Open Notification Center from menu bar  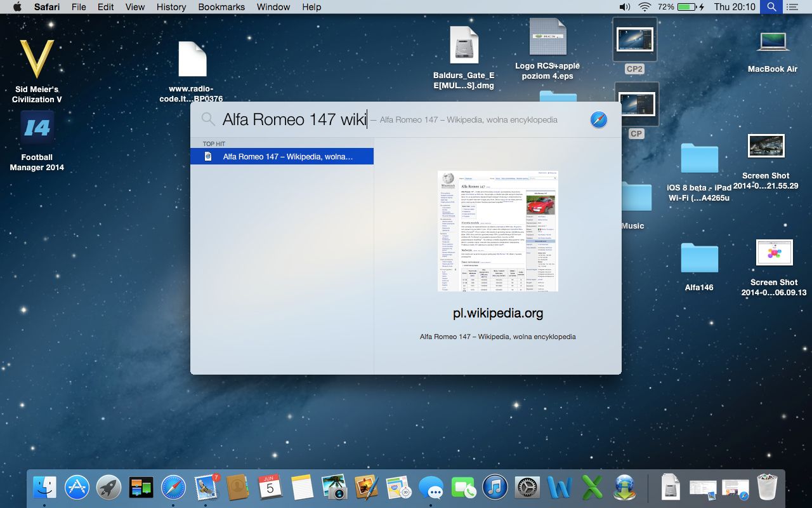click(792, 7)
